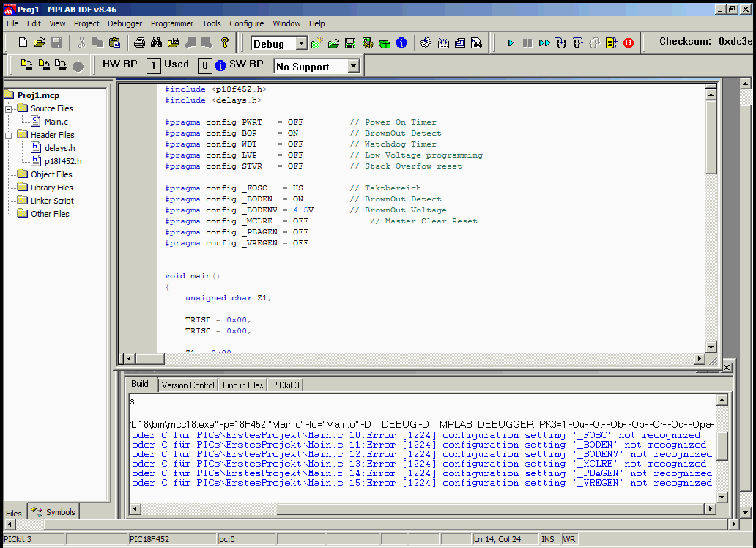Image resolution: width=756 pixels, height=548 pixels.
Task: Click the Step Into braces icon
Action: (x=561, y=43)
